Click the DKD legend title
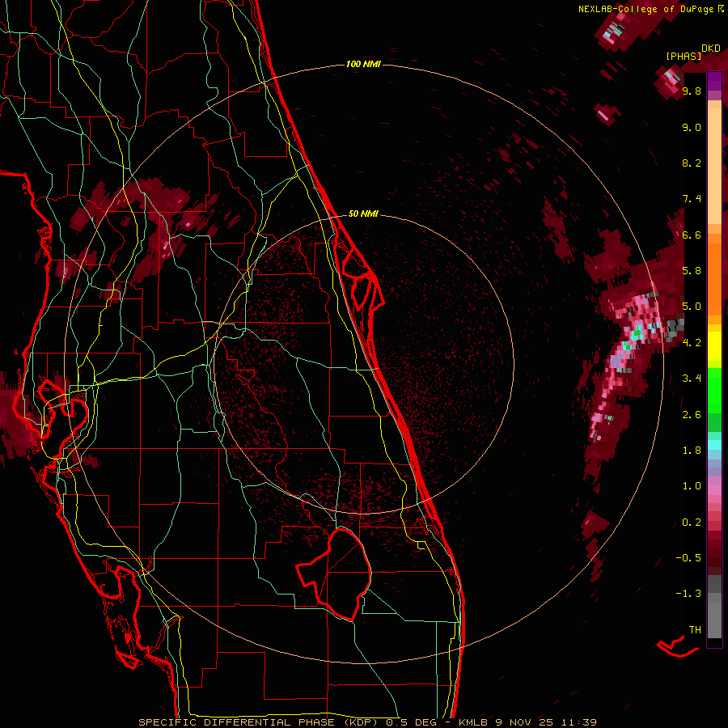Image resolution: width=728 pixels, height=728 pixels. click(x=711, y=49)
